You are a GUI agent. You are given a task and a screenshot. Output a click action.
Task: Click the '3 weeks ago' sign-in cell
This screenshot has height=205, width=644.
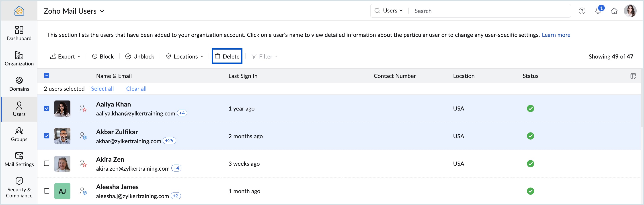tap(244, 164)
